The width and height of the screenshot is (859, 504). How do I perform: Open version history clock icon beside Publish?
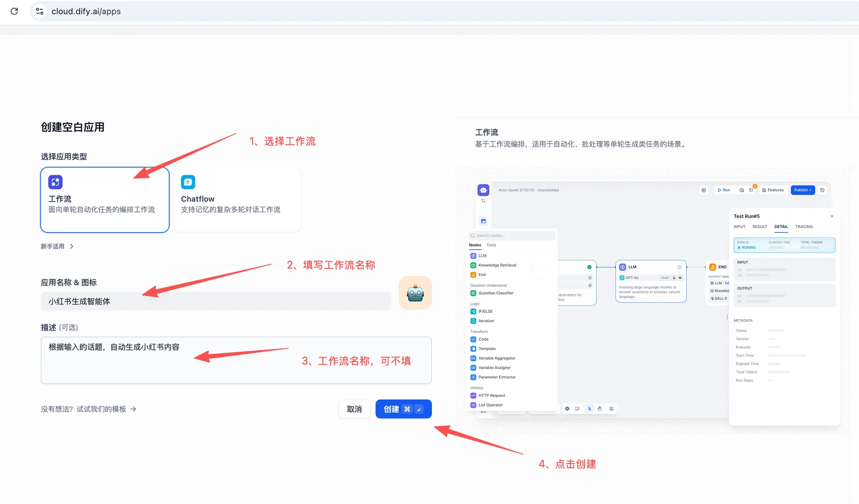pos(823,190)
